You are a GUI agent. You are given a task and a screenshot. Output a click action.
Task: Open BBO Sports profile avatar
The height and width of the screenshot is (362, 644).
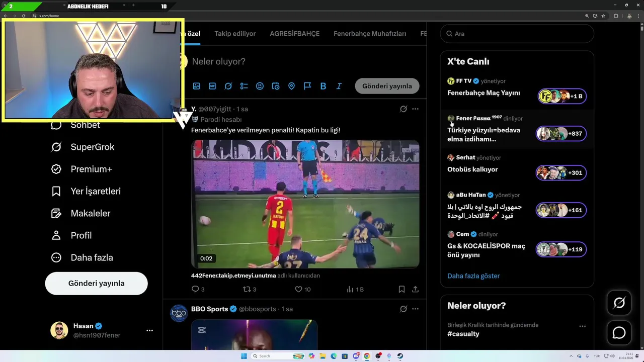tap(179, 314)
